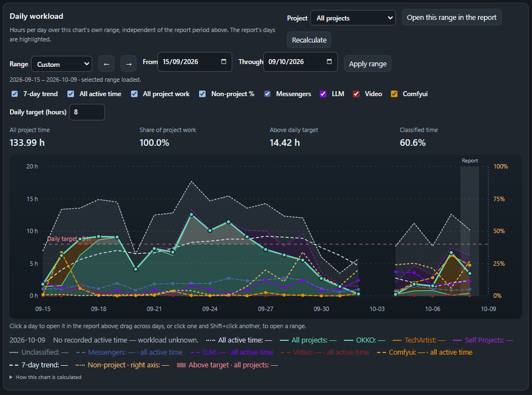The image size is (532, 395).
Task: Uncheck the All active time checkbox
Action: point(71,94)
